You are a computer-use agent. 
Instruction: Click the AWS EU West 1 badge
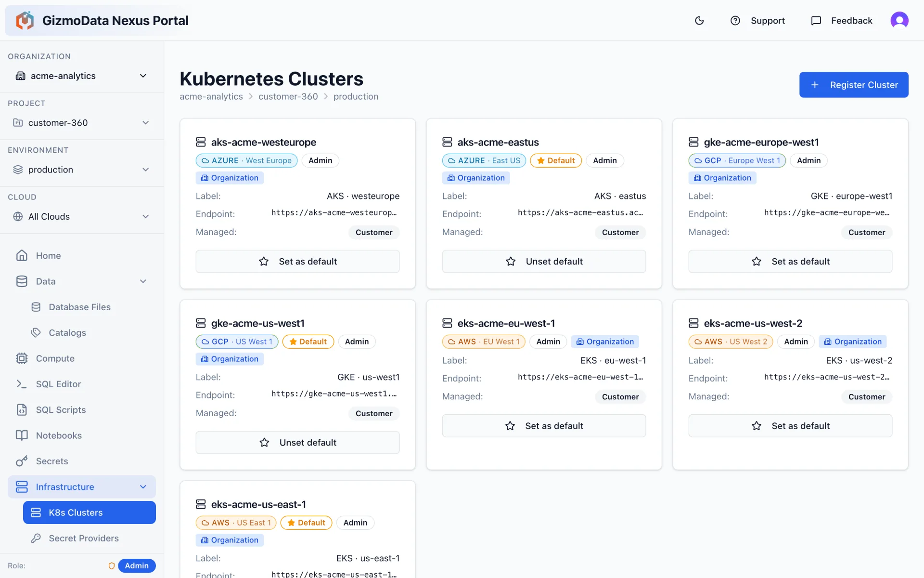pos(484,342)
